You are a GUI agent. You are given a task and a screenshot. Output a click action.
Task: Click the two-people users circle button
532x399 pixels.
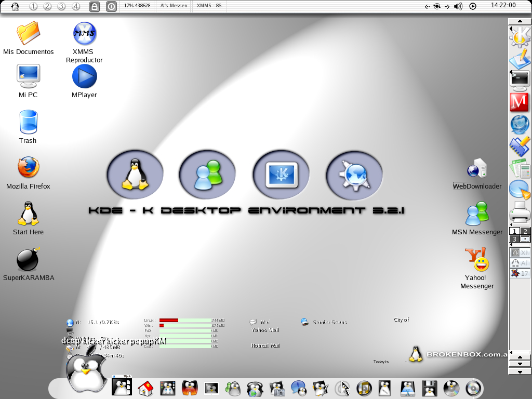coord(207,175)
